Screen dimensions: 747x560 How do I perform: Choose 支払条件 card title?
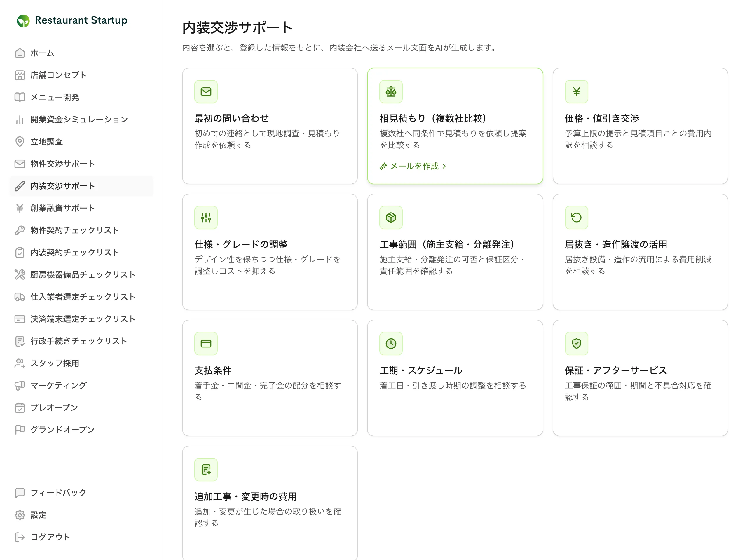coord(213,371)
